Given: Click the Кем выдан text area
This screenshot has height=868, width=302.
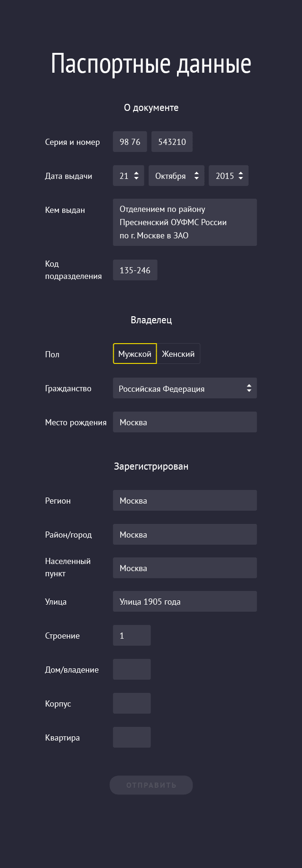Looking at the screenshot, I should (x=185, y=222).
